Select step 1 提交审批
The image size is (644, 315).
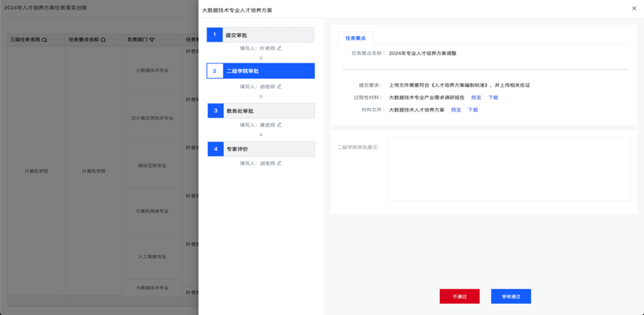point(260,35)
